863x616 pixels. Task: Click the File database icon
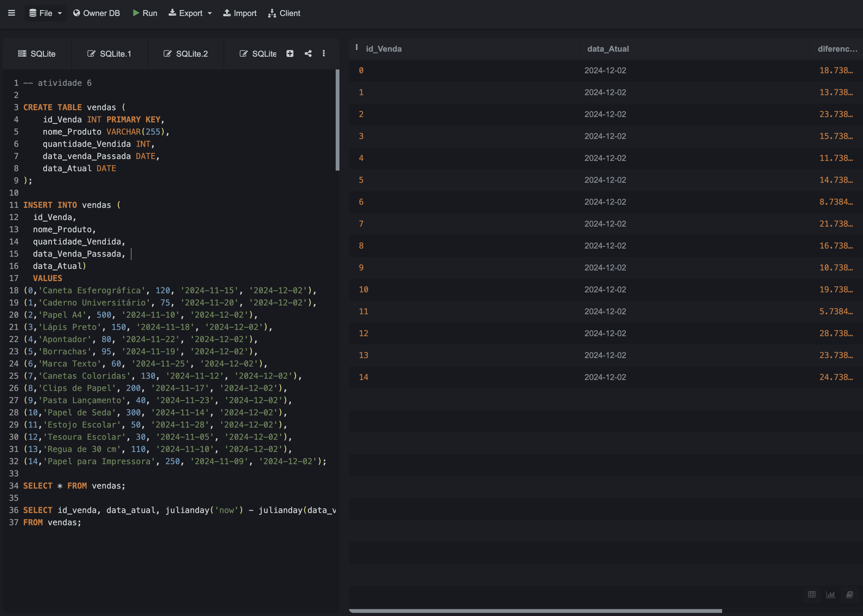33,13
